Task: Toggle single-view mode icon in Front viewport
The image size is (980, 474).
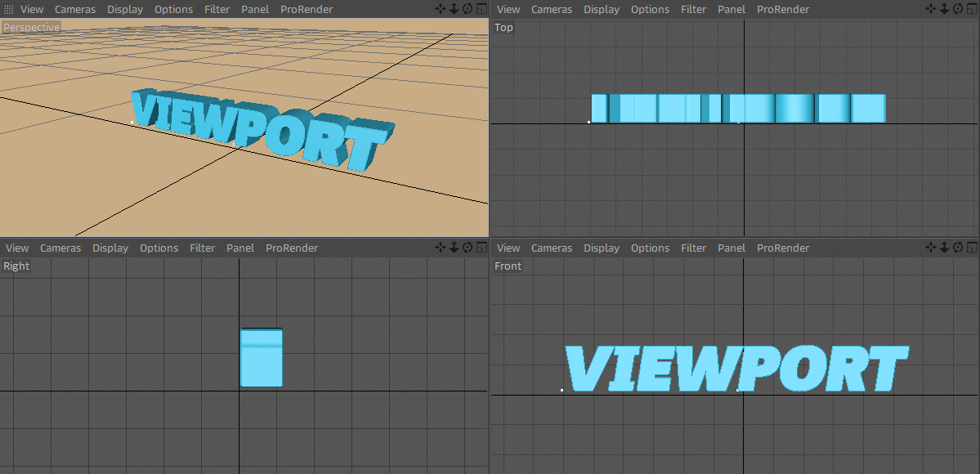Action: pos(970,247)
